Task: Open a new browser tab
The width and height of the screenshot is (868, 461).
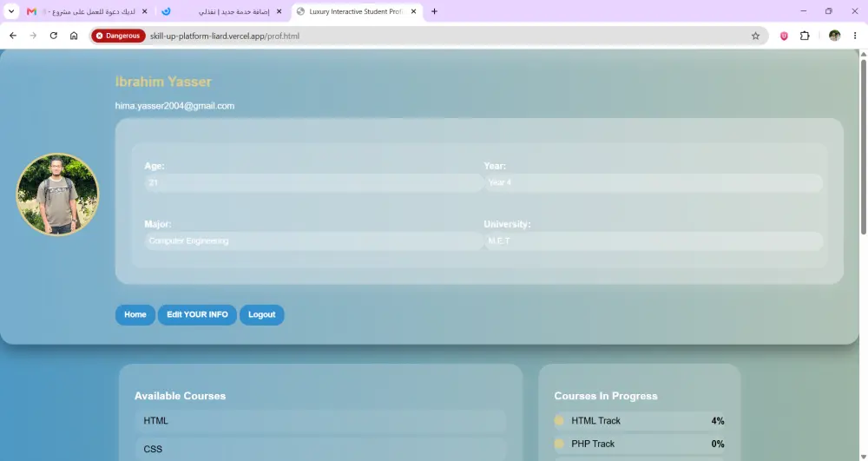Action: click(435, 11)
